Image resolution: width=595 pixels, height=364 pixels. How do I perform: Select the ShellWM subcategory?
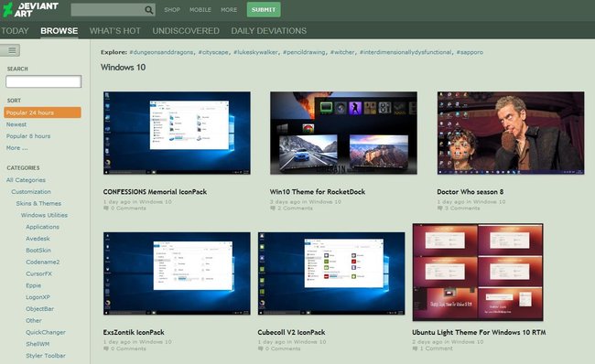click(38, 344)
